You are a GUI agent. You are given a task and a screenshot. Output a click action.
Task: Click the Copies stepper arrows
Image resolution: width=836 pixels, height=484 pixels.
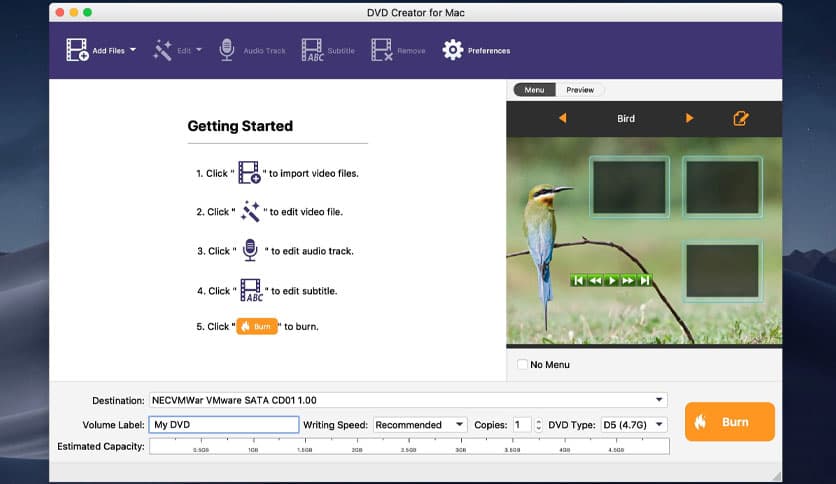(538, 425)
